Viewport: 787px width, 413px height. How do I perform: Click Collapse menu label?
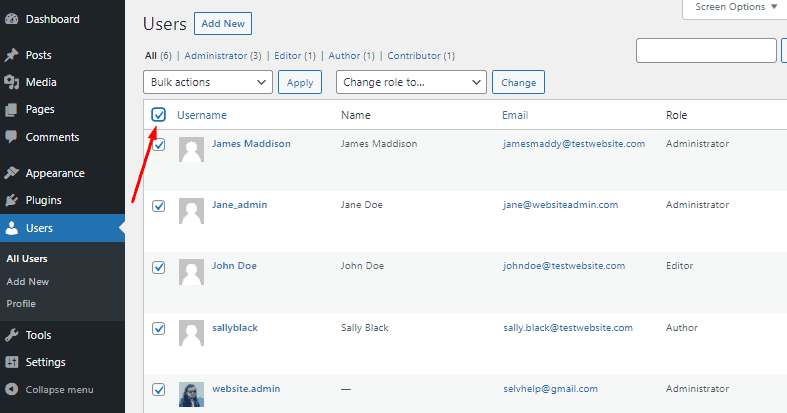coord(59,389)
